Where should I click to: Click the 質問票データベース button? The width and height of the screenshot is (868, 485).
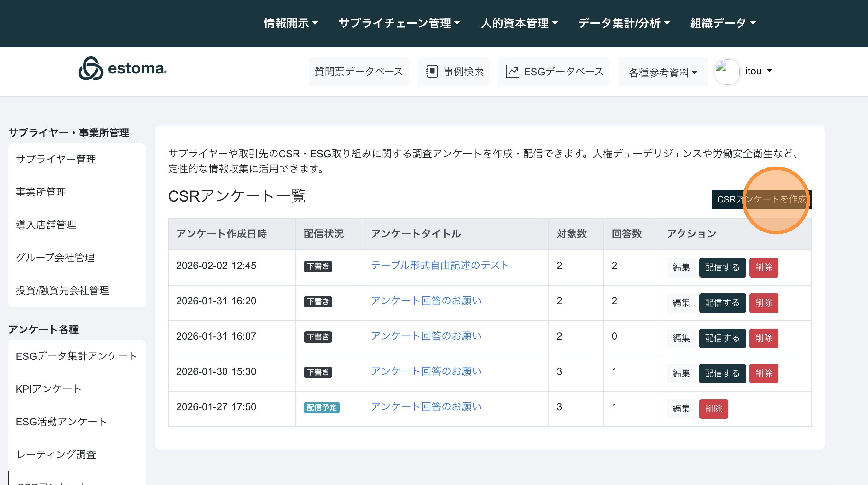(x=358, y=72)
